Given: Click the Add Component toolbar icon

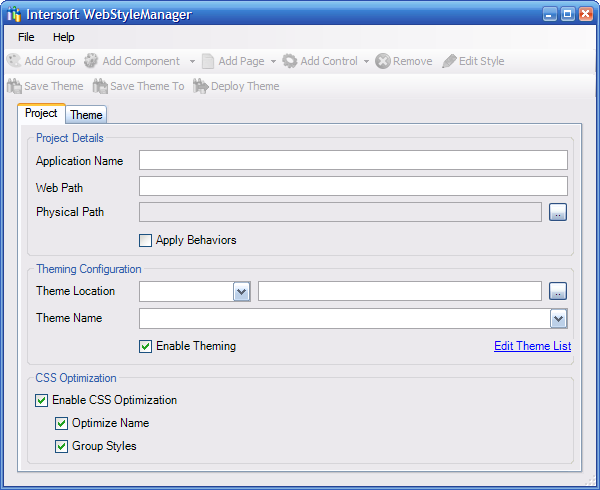Looking at the screenshot, I should point(91,61).
